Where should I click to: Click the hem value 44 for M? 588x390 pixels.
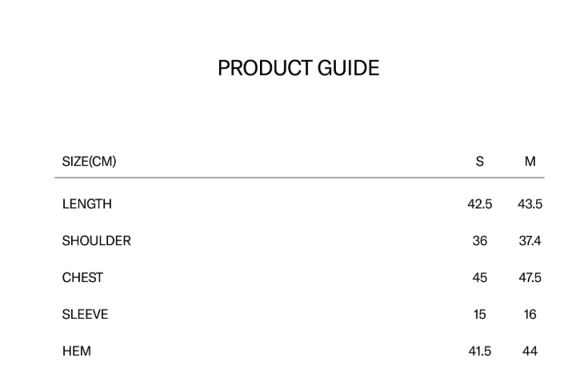click(x=530, y=352)
